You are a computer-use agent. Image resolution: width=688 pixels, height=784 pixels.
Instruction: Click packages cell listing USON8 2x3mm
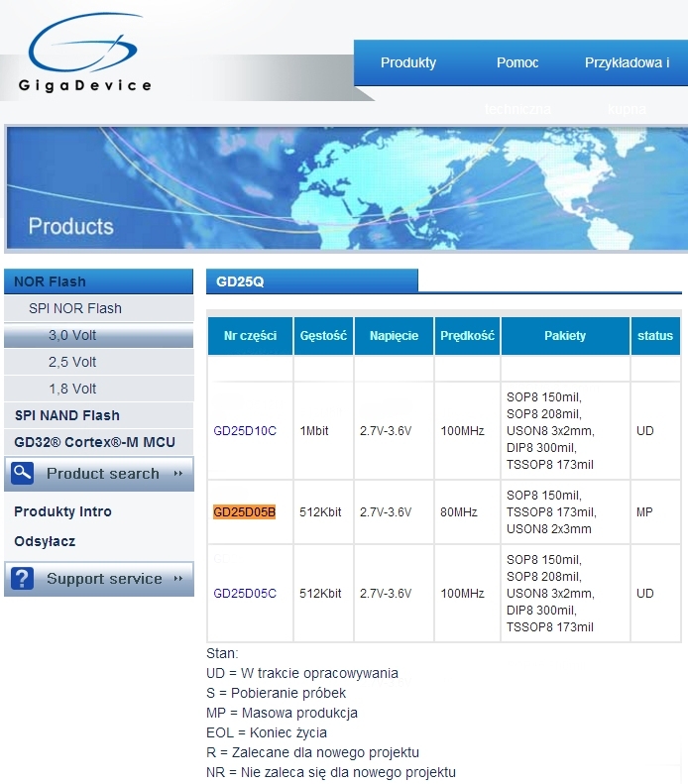(565, 512)
